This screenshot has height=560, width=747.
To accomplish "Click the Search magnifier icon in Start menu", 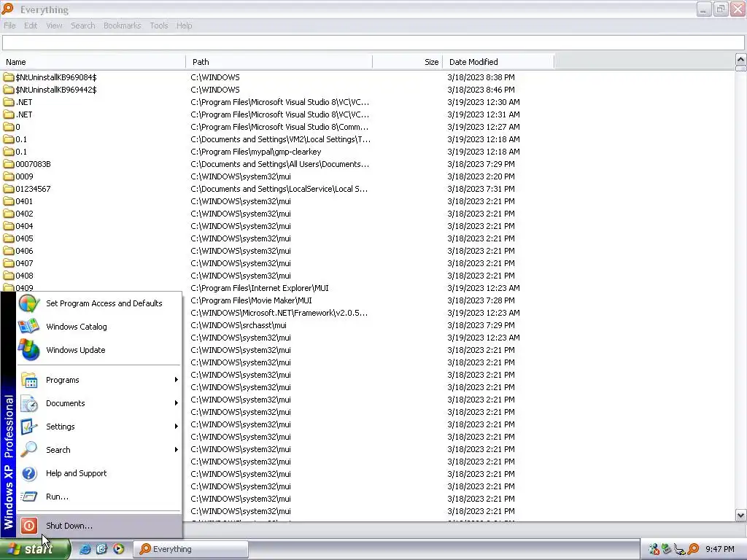I will click(29, 449).
